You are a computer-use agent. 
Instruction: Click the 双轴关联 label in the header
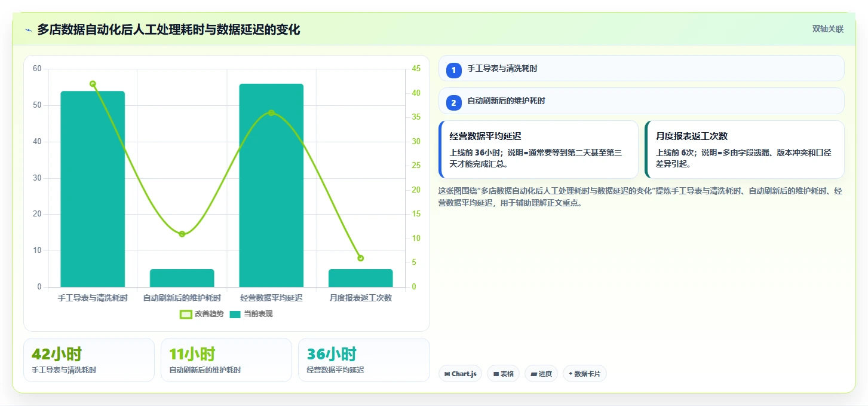827,29
